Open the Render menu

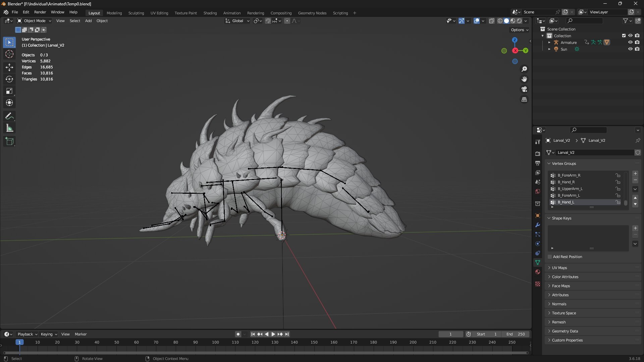40,12
